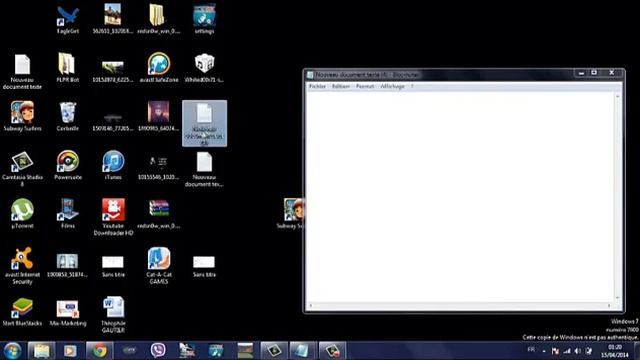
Task: Select the Théophile GAUTIER Word document
Action: click(113, 315)
